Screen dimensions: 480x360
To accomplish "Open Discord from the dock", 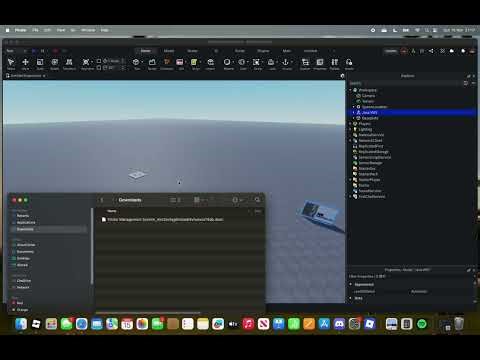I will [339, 324].
